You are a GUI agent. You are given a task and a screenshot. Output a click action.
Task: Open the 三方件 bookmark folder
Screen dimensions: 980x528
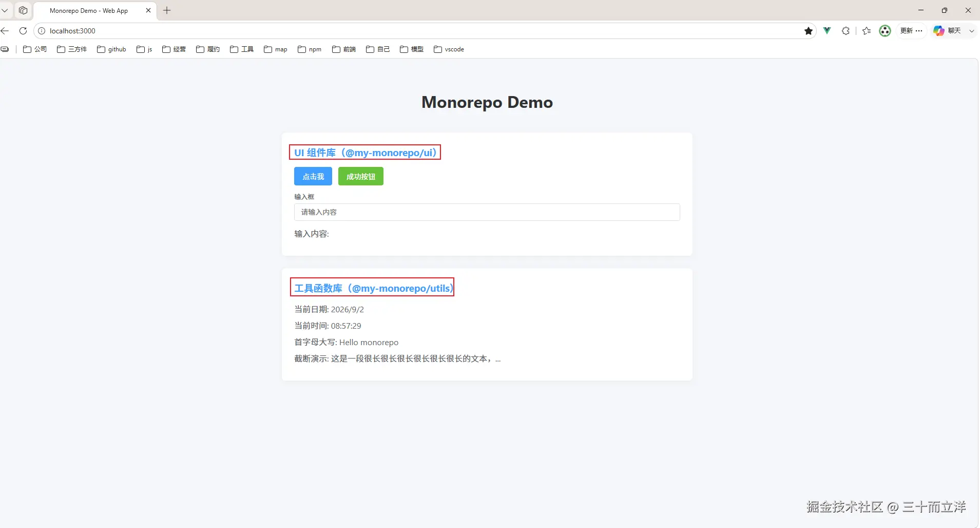point(72,49)
